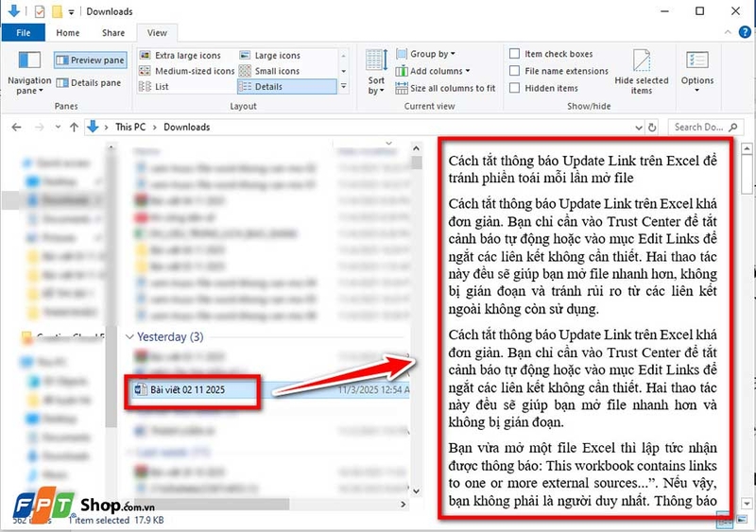The image size is (756, 532).
Task: Click the Help question mark icon
Action: [x=745, y=32]
